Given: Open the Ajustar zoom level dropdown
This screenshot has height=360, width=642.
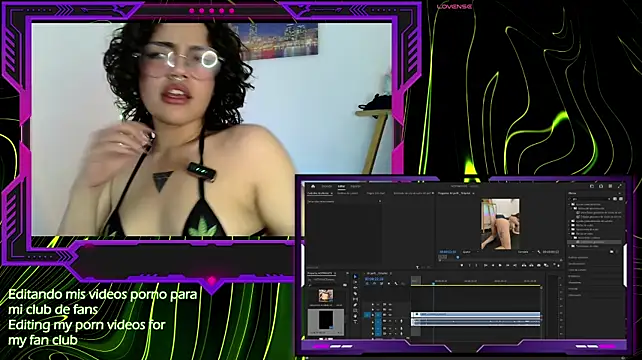Looking at the screenshot, I should (x=470, y=252).
